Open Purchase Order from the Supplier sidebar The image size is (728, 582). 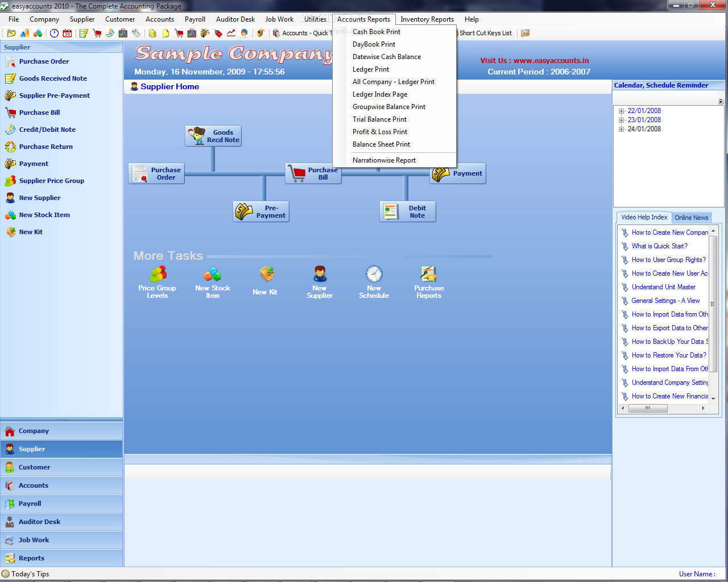44,61
